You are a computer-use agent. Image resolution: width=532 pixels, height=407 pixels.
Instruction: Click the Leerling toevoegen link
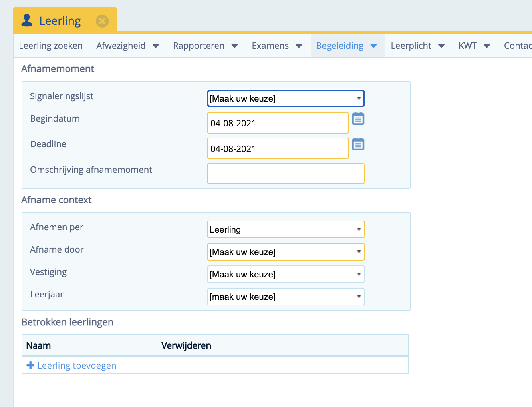[77, 365]
